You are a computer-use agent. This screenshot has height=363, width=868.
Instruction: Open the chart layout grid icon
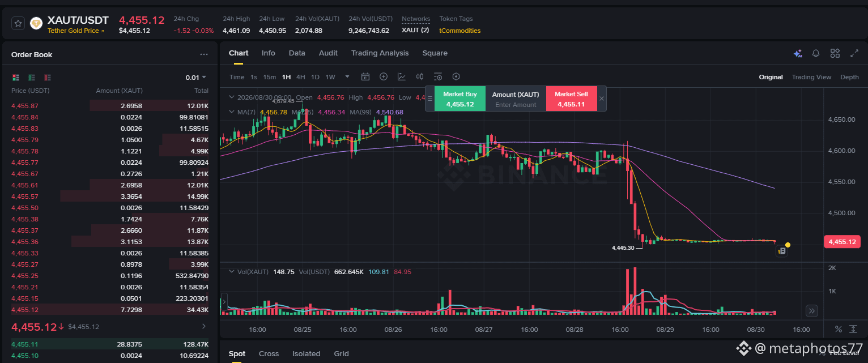click(x=835, y=53)
